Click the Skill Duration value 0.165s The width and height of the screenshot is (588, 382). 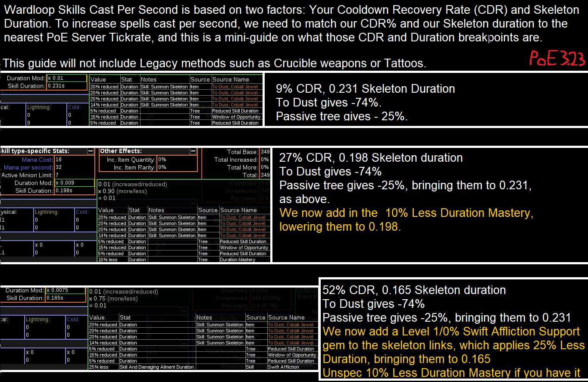click(66, 298)
